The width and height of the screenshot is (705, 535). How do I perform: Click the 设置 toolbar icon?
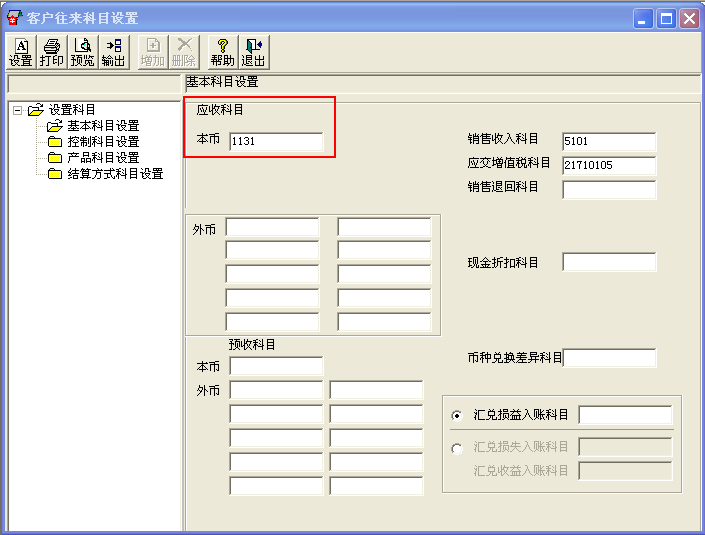(21, 53)
